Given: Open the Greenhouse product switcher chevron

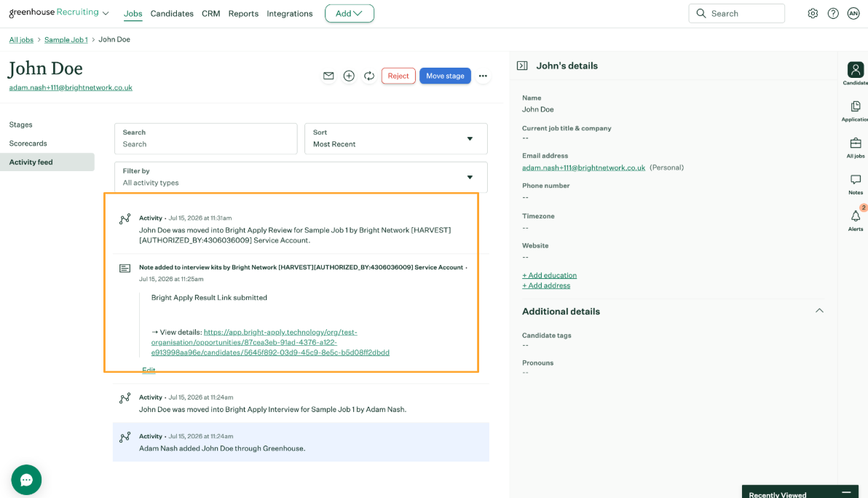Looking at the screenshot, I should (x=106, y=13).
